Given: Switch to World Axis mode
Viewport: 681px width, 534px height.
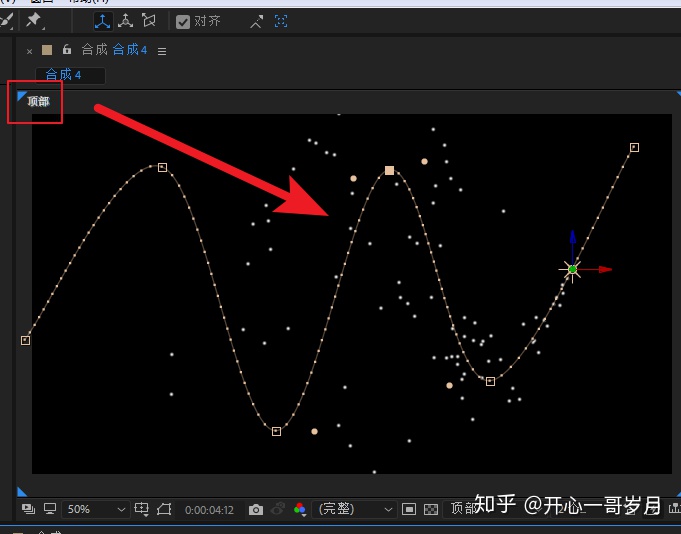Looking at the screenshot, I should [x=126, y=20].
